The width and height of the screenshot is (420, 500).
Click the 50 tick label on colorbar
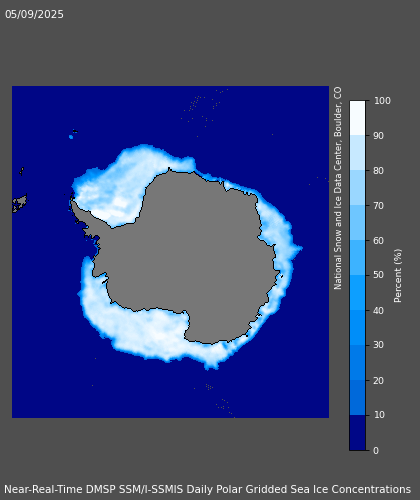[379, 275]
